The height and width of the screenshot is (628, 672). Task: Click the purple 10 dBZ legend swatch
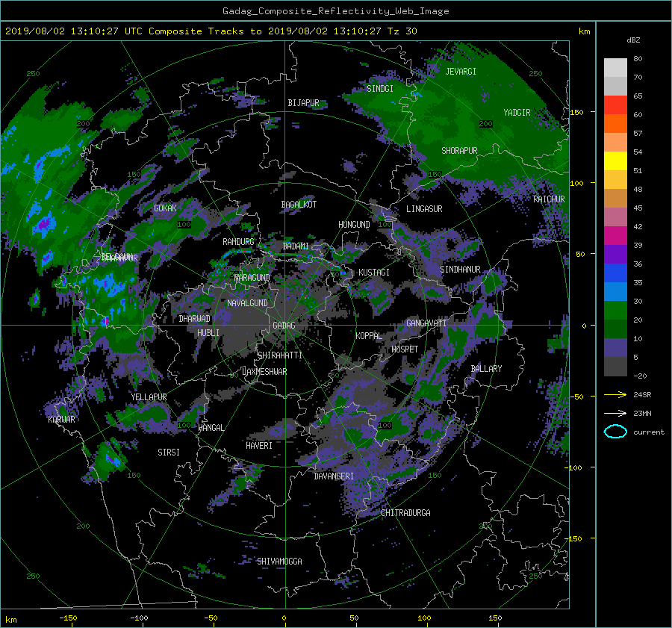point(615,348)
